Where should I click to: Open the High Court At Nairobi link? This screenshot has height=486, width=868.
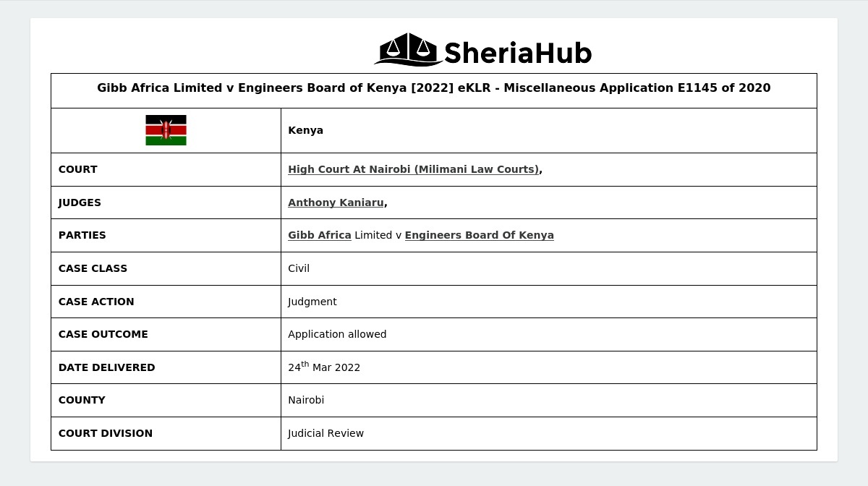pyautogui.click(x=412, y=169)
